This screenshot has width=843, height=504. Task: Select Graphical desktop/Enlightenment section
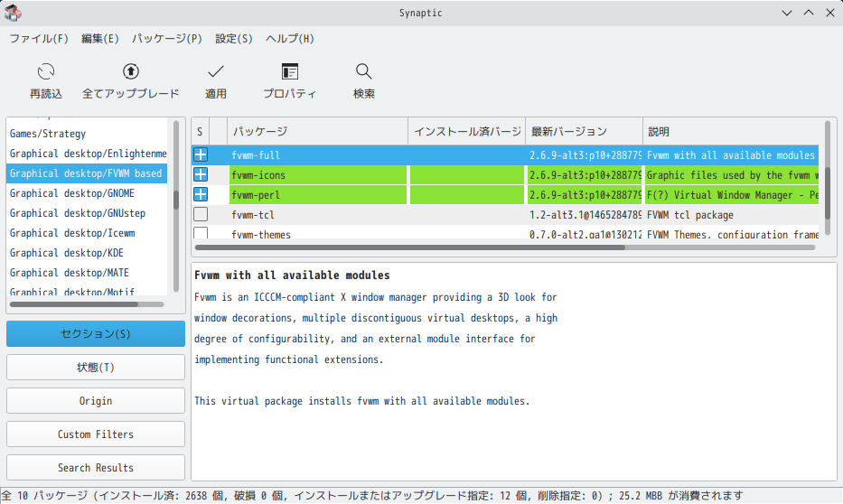89,154
